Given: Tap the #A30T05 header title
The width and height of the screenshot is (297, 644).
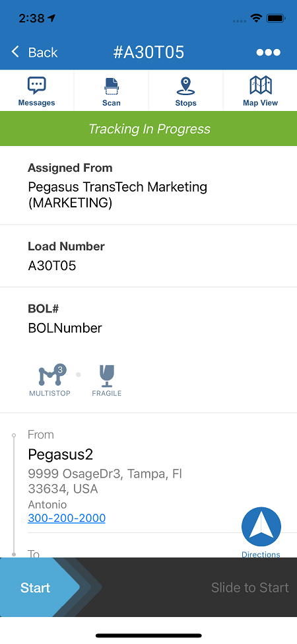Looking at the screenshot, I should pos(148,52).
